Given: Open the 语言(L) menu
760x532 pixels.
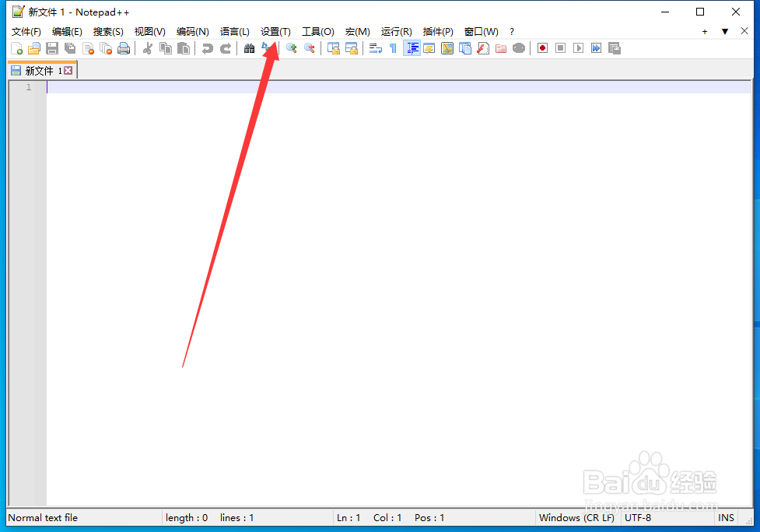Looking at the screenshot, I should coord(235,31).
